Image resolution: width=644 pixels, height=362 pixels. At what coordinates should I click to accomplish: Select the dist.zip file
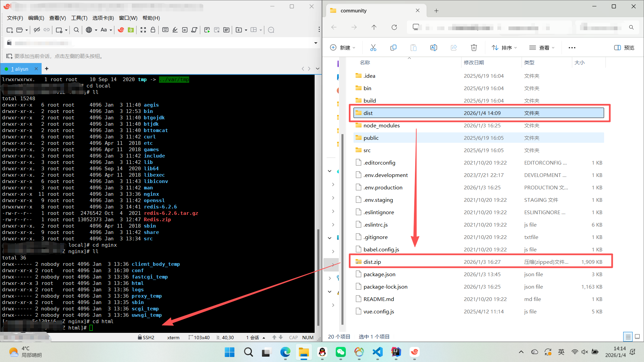point(372,262)
